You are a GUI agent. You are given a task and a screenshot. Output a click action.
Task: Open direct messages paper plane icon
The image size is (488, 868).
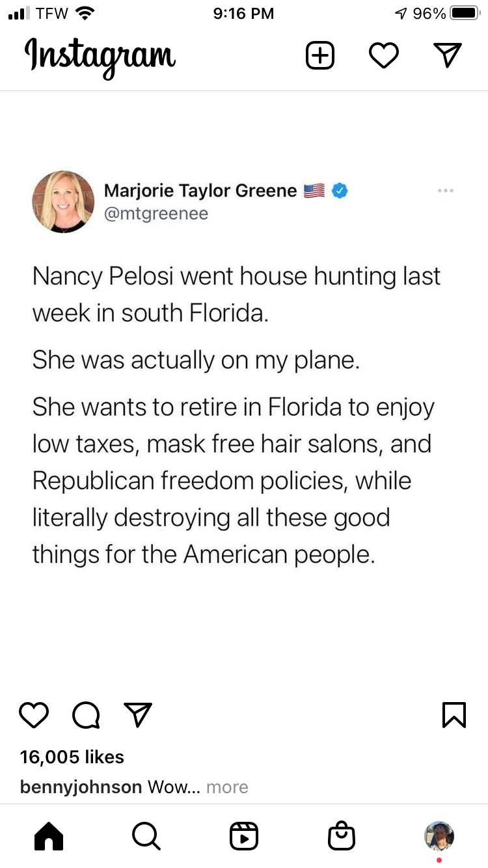pos(448,56)
